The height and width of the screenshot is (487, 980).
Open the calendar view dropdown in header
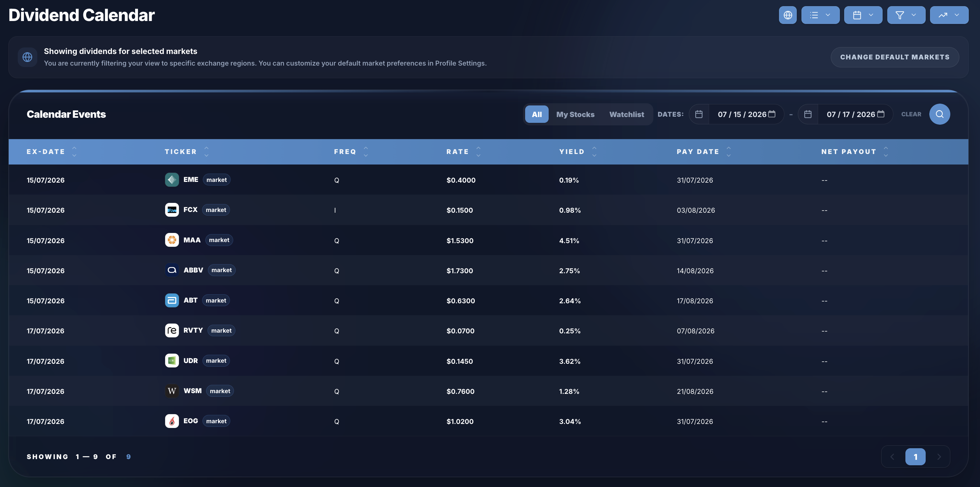pyautogui.click(x=863, y=15)
